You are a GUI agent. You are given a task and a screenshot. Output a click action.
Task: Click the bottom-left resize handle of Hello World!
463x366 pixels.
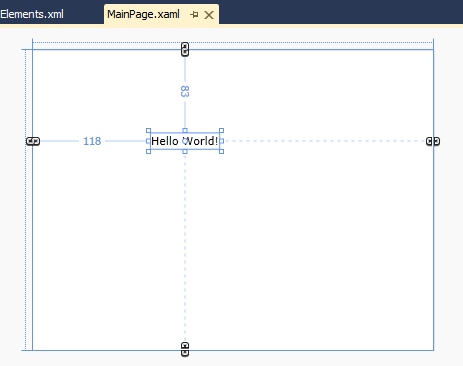[x=149, y=152]
